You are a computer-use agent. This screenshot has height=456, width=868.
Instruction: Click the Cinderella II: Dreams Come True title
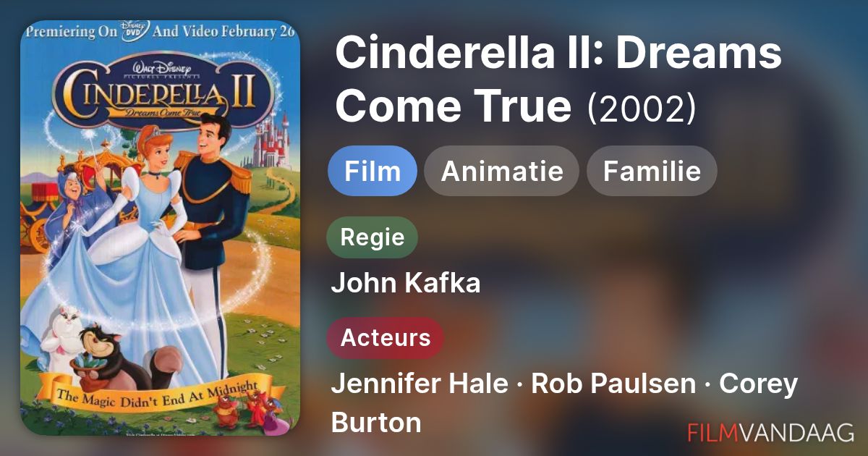[557, 80]
